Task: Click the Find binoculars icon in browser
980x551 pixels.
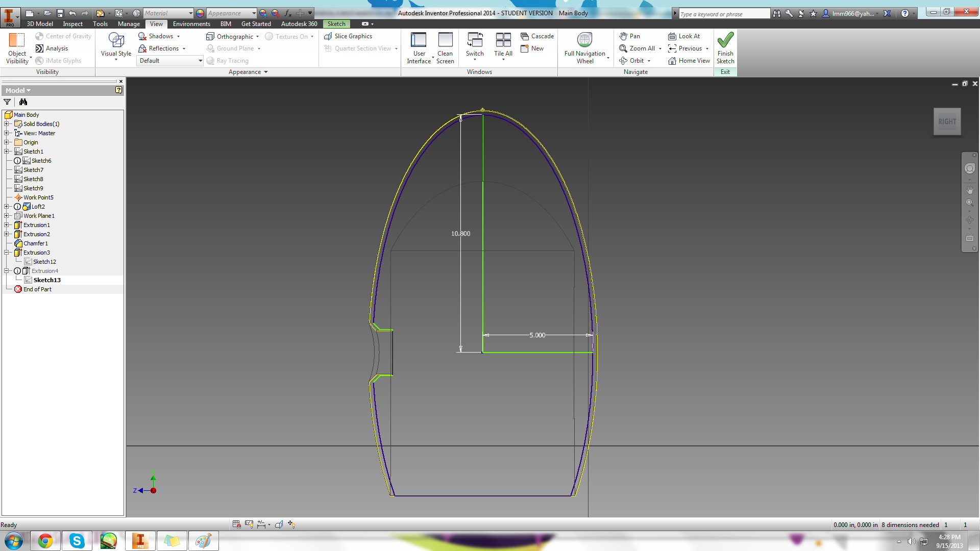Action: pyautogui.click(x=23, y=102)
